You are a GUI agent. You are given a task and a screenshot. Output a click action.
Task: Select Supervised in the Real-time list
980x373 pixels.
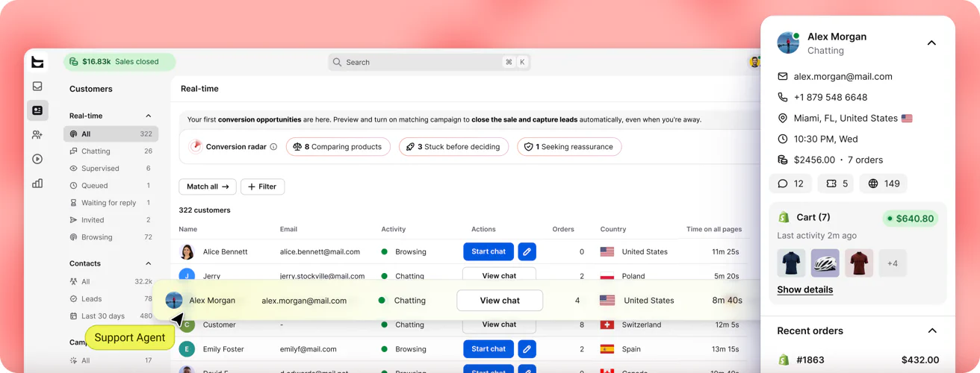(x=111, y=169)
